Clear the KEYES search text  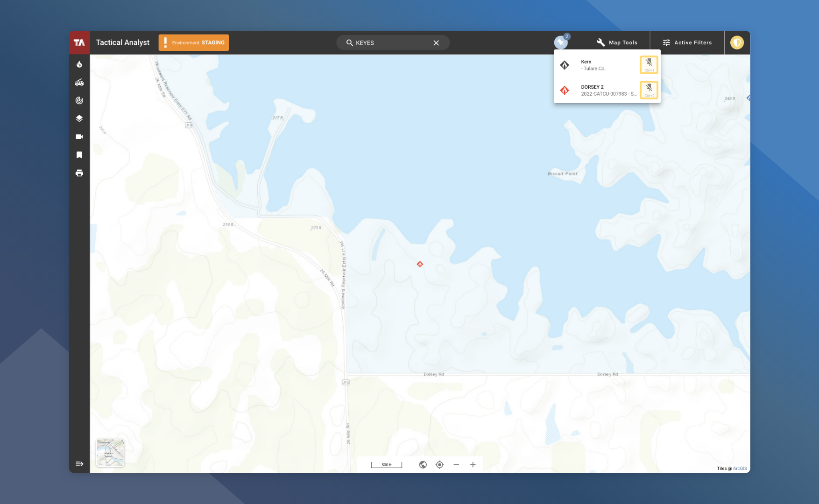click(x=436, y=43)
